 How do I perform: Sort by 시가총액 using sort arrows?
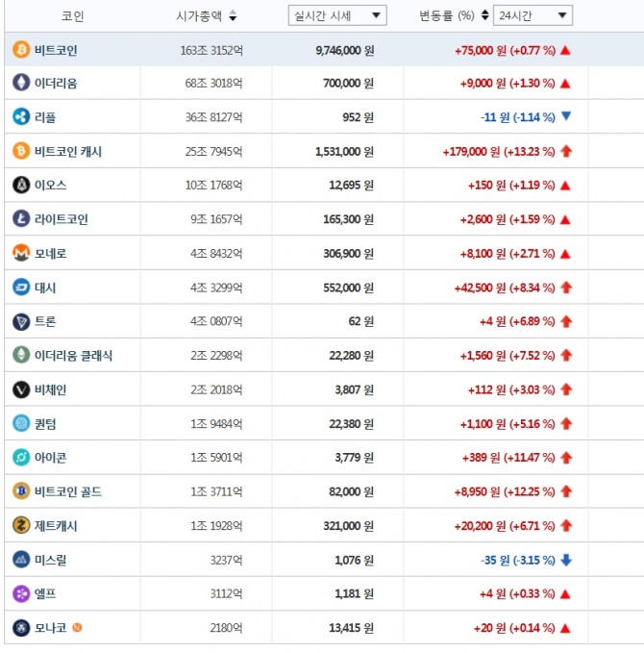pos(234,16)
